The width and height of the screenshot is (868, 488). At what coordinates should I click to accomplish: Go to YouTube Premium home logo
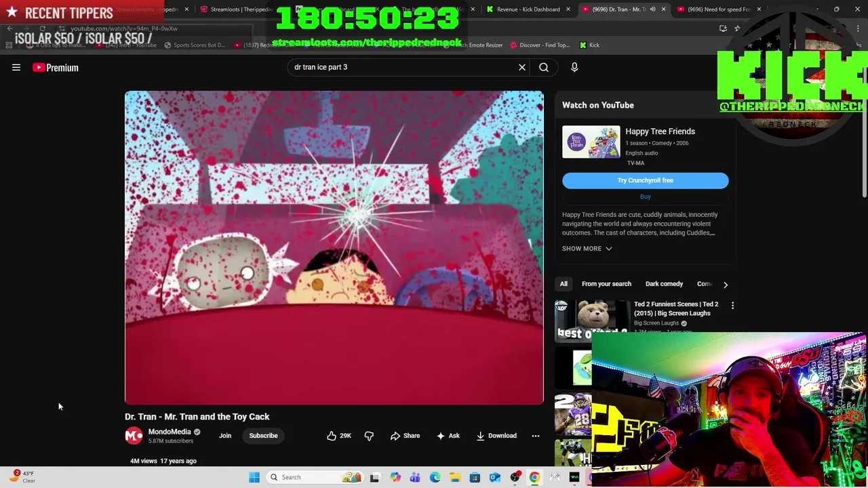56,67
